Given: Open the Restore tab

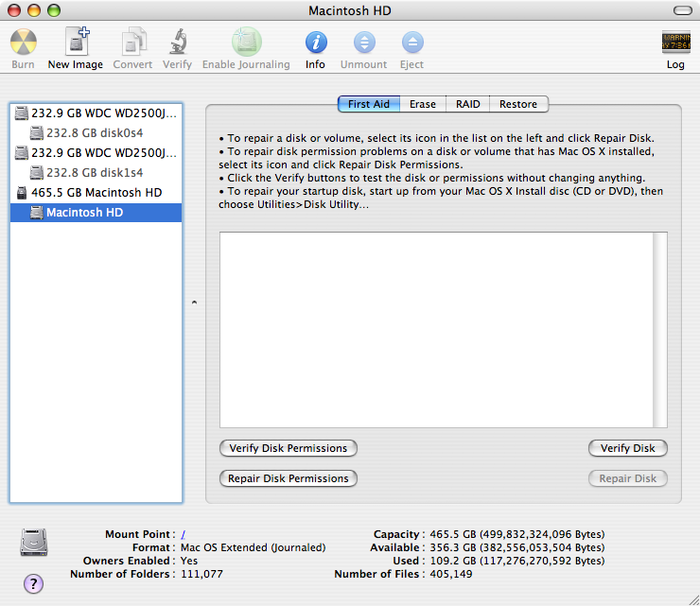Looking at the screenshot, I should click(518, 104).
